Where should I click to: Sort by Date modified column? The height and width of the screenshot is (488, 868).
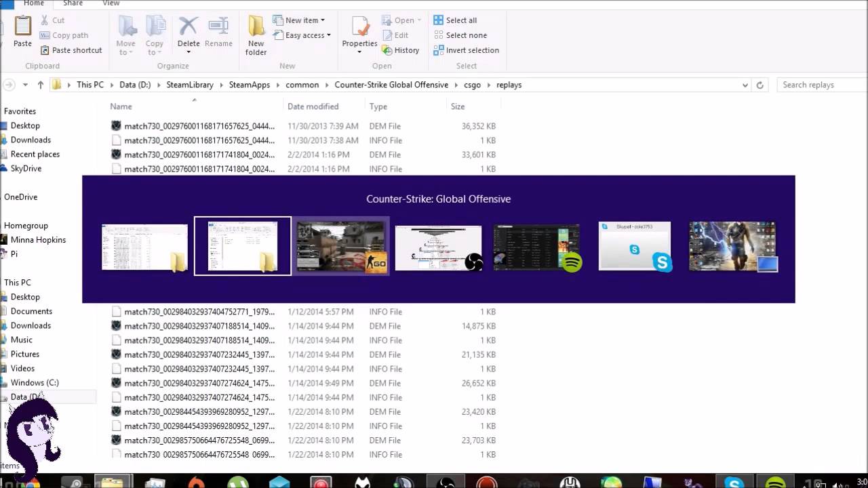[313, 106]
